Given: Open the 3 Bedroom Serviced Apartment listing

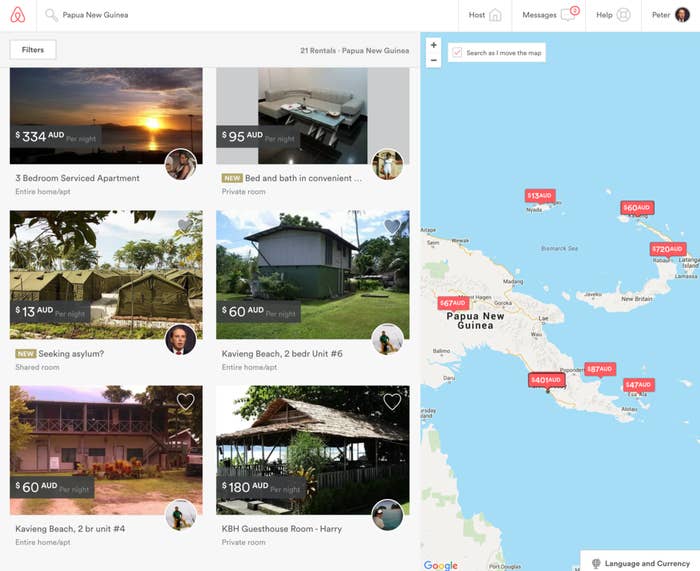Looking at the screenshot, I should coord(77,178).
